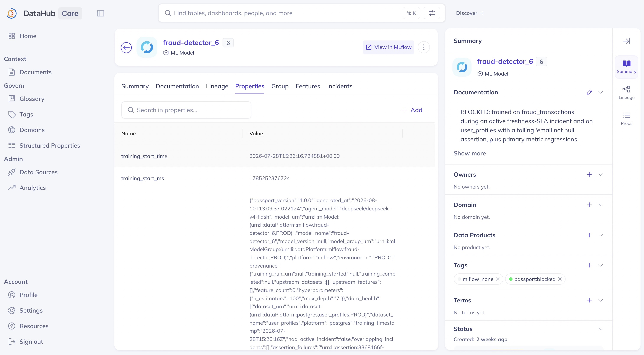The height and width of the screenshot is (355, 644).
Task: Click the Discover link
Action: click(x=470, y=13)
